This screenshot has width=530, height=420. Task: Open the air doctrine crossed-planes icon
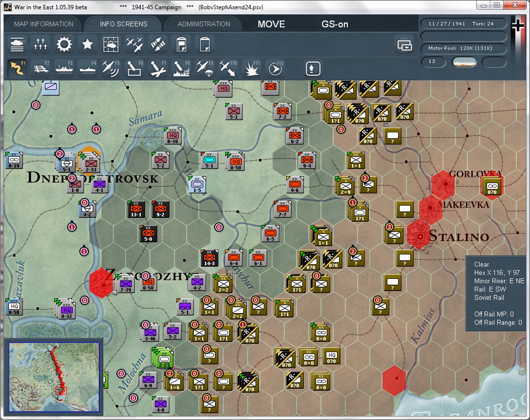(x=134, y=44)
